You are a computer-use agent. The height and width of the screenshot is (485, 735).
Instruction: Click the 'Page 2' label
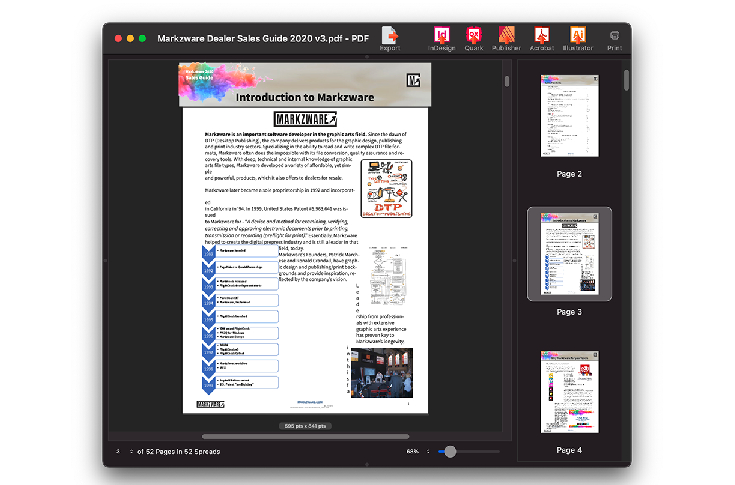[x=569, y=174]
